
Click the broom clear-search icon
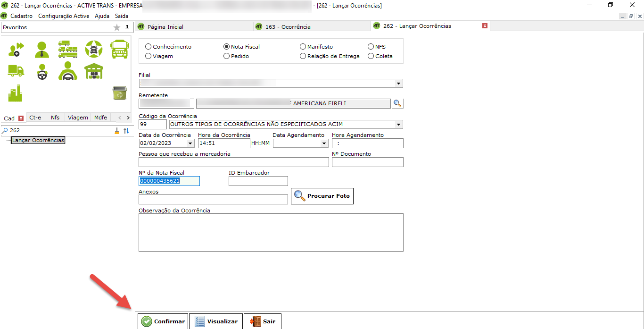click(x=117, y=131)
